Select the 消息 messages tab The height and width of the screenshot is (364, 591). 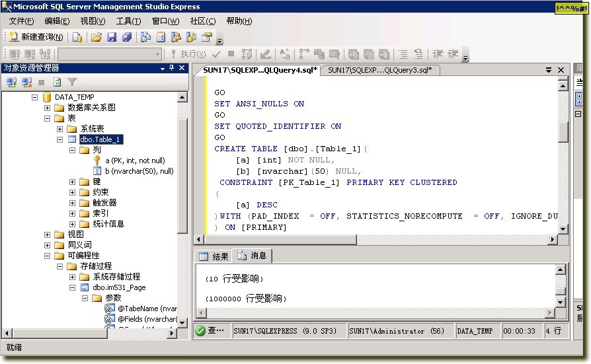pyautogui.click(x=252, y=256)
